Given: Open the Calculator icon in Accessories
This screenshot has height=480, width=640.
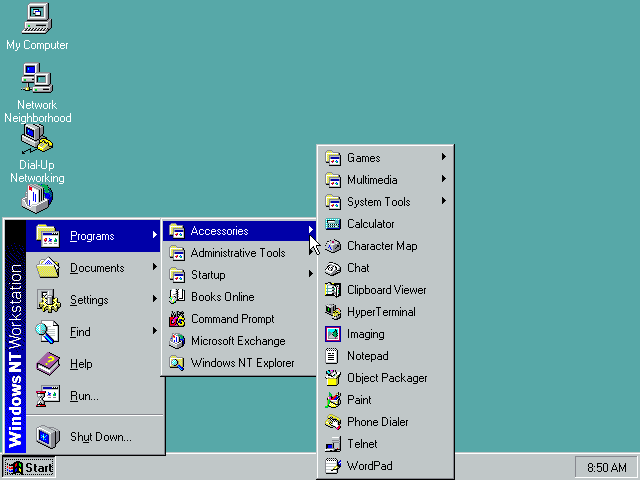Looking at the screenshot, I should tap(333, 224).
